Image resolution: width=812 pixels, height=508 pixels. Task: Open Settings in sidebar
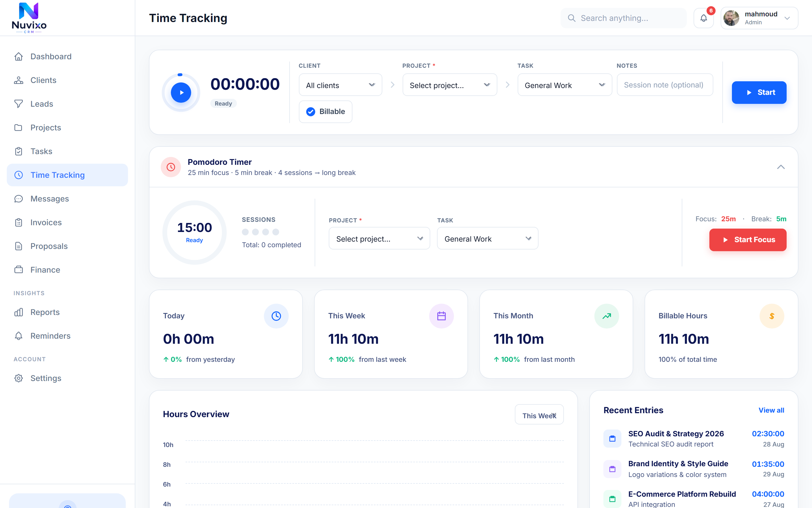(x=67, y=378)
